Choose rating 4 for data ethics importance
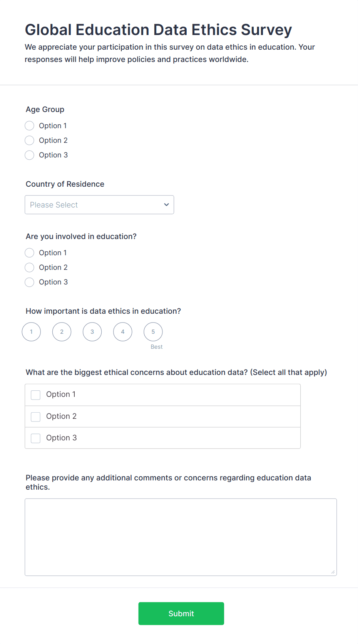 pyautogui.click(x=123, y=332)
